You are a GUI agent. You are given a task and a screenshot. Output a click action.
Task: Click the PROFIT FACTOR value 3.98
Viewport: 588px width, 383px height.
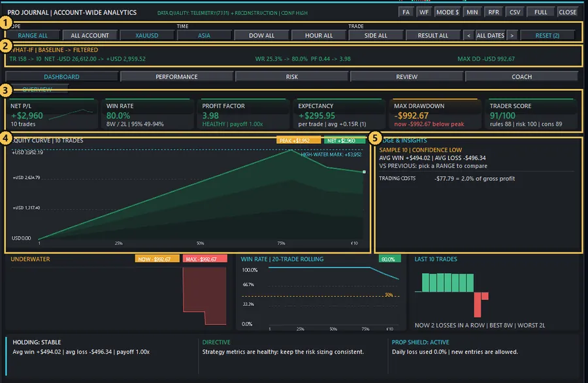(210, 116)
